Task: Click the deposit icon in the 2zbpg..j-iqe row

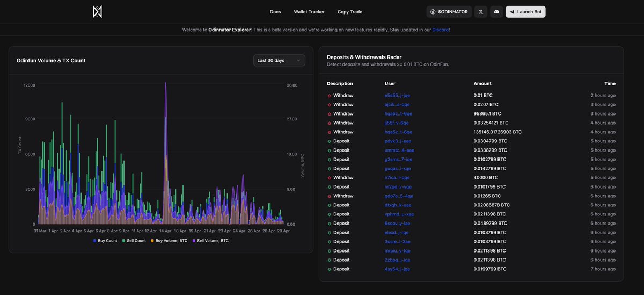Action: (x=330, y=260)
